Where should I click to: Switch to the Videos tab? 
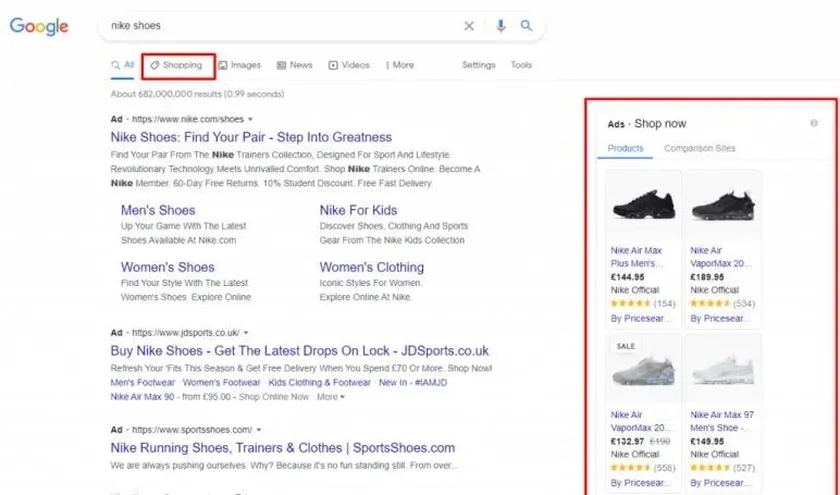(x=349, y=65)
